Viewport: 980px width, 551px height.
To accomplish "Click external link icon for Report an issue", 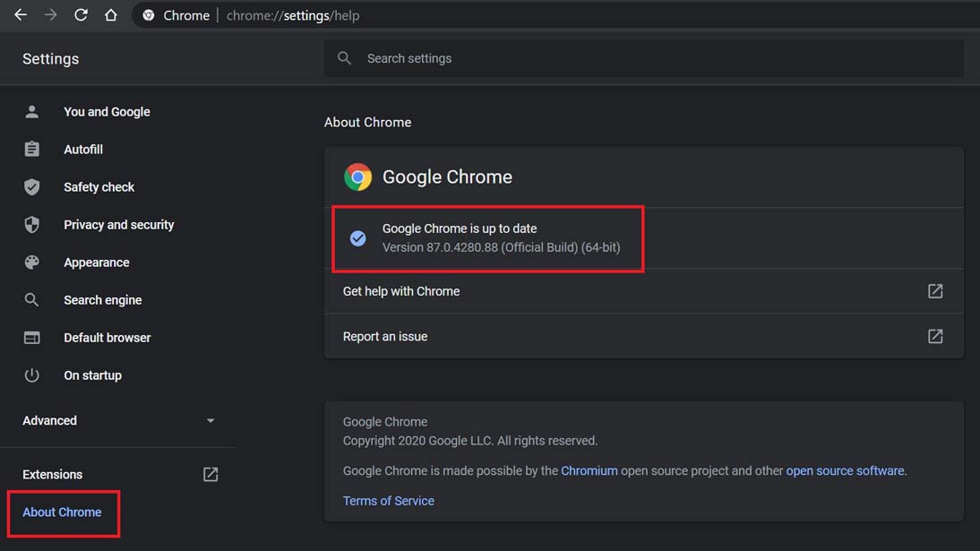I will [935, 336].
